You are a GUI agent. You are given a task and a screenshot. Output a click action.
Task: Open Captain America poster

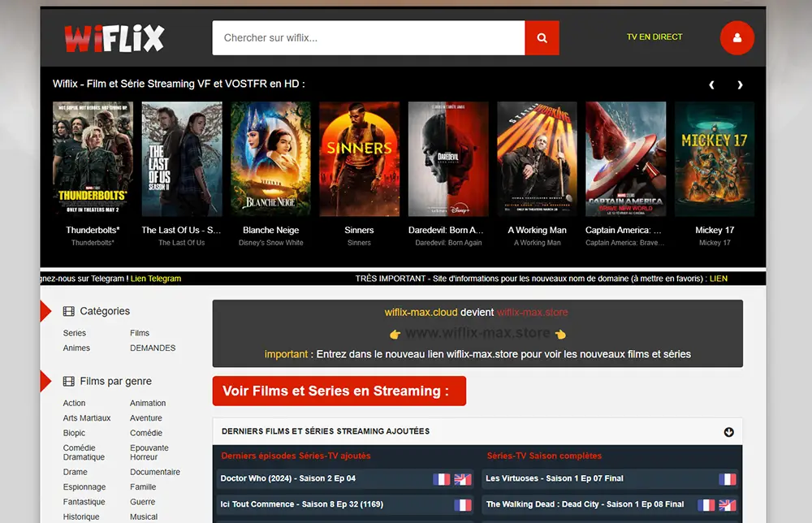(625, 159)
